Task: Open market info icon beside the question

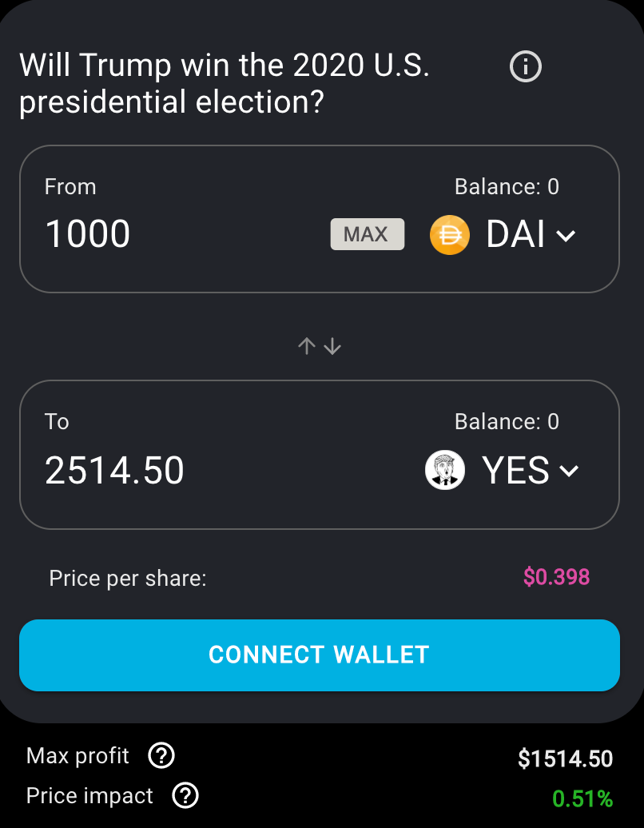Action: [526, 66]
